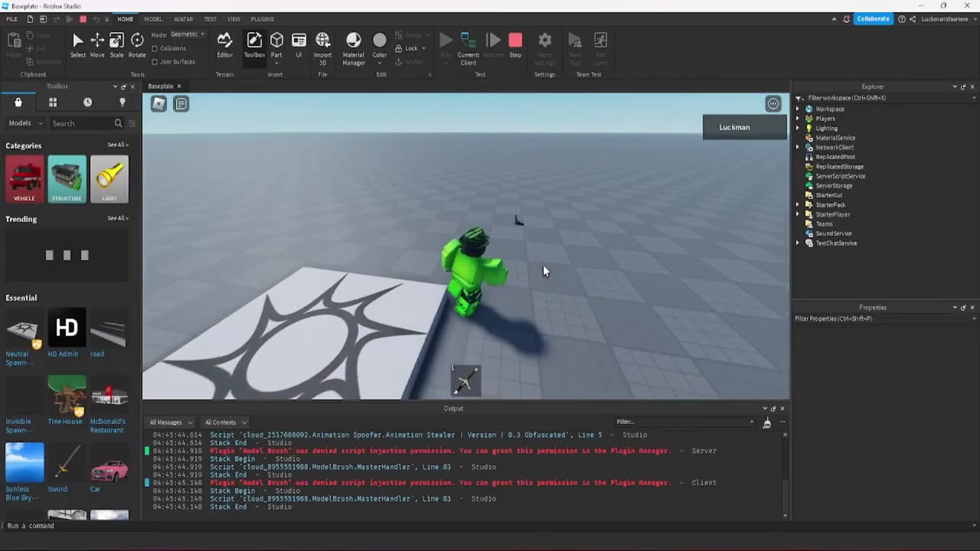This screenshot has width=980, height=551.
Task: Click the Color tool in Edit group
Action: point(380,45)
